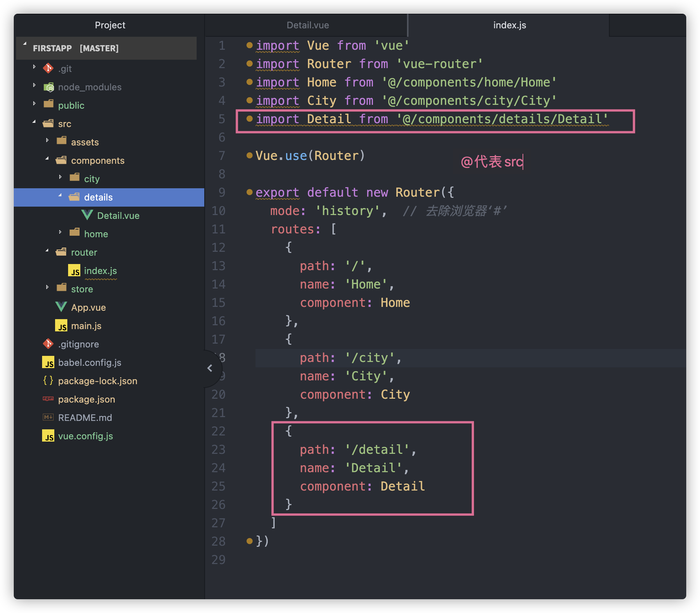700x613 pixels.
Task: Click the JS icon beside main.js
Action: tap(61, 326)
